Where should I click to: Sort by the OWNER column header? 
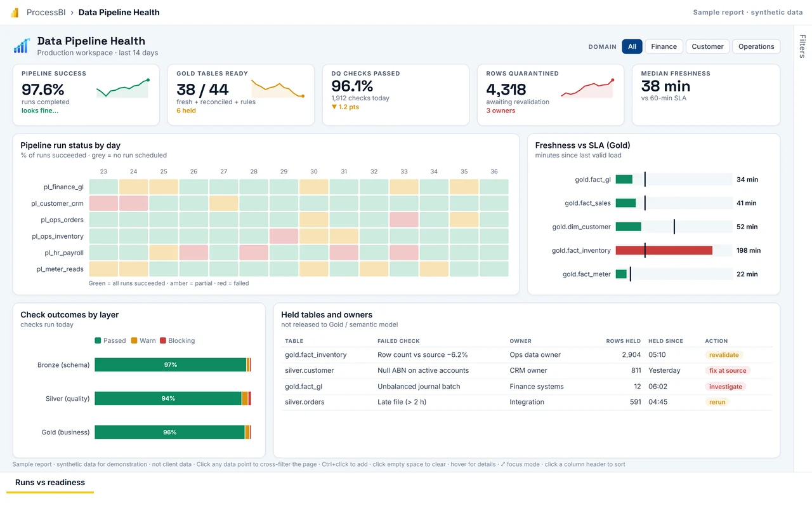(521, 341)
